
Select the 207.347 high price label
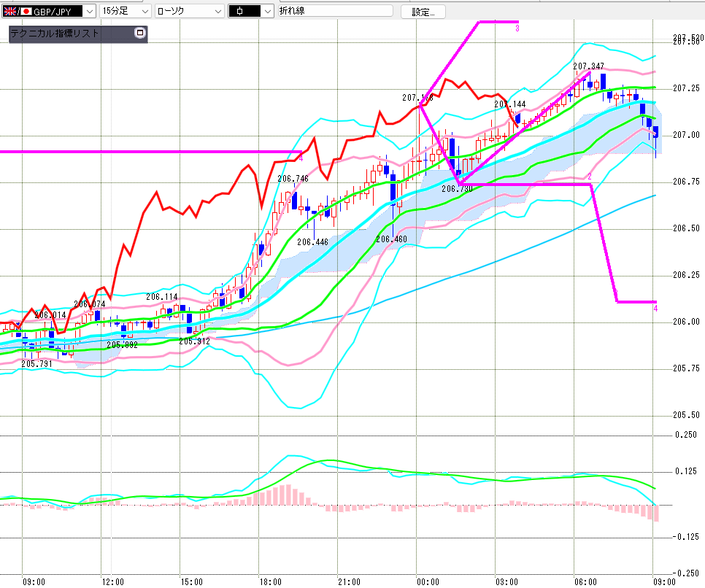[588, 66]
